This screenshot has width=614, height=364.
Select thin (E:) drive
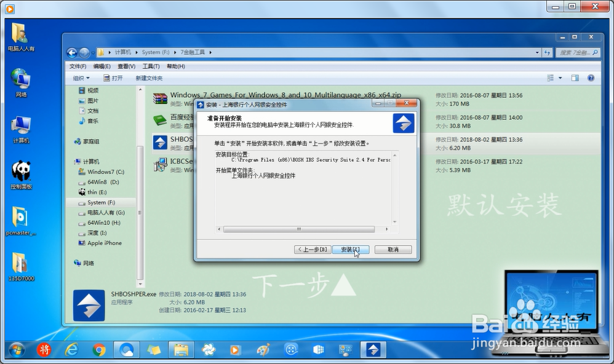click(92, 192)
